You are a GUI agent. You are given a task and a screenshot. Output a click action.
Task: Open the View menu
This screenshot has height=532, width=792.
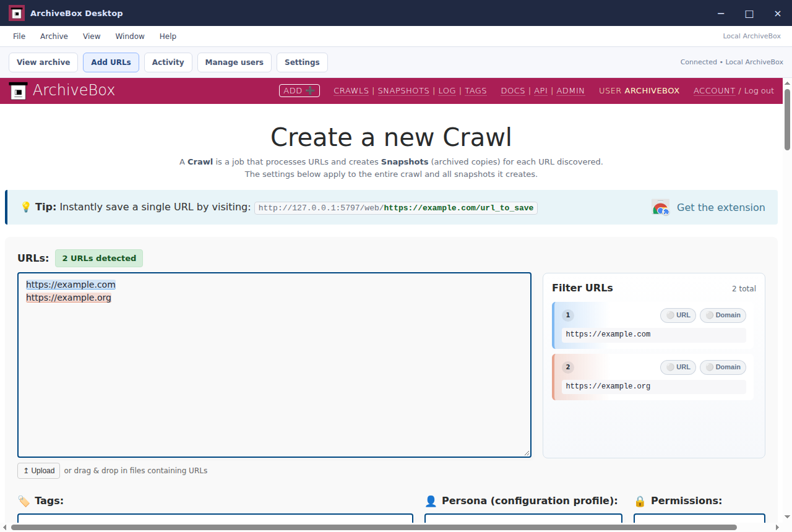click(x=92, y=36)
